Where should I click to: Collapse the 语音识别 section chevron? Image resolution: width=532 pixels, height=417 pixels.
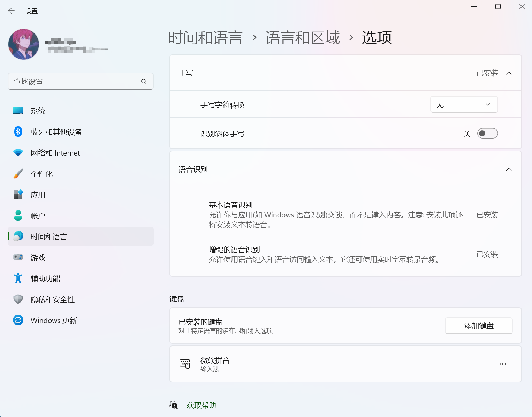(509, 169)
